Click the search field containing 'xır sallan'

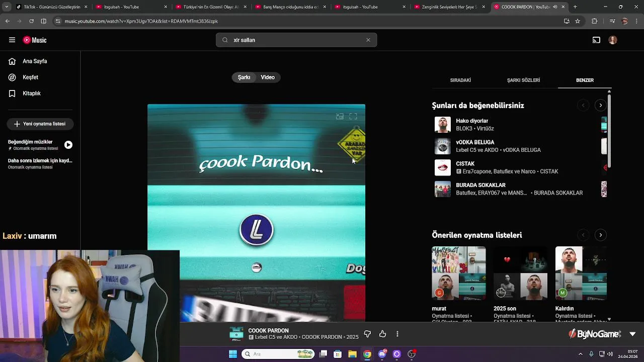tap(296, 40)
